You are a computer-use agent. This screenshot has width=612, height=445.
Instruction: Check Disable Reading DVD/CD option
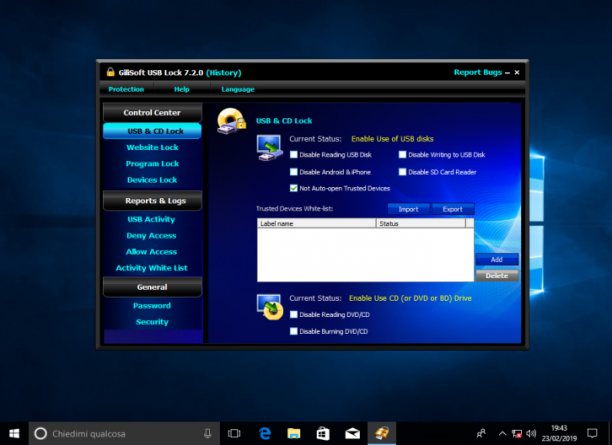[x=294, y=314]
